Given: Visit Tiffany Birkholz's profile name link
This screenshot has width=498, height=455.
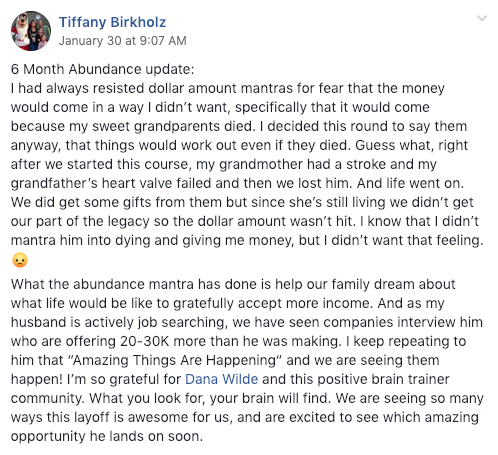Looking at the screenshot, I should pos(113,22).
